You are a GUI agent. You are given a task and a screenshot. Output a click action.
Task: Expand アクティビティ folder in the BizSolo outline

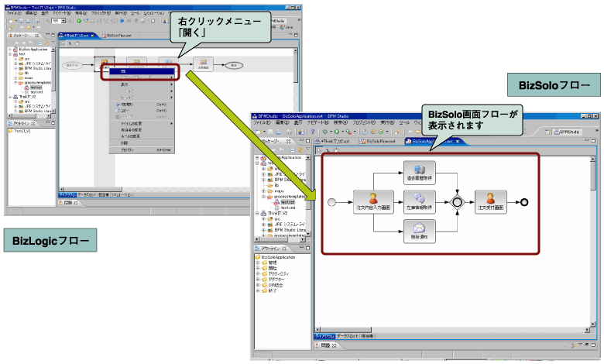pos(258,274)
